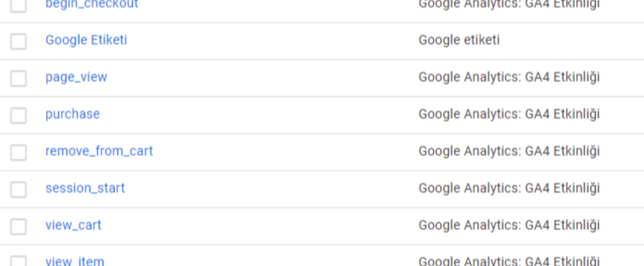Image resolution: width=644 pixels, height=266 pixels.
Task: Click the GA4 Etkinliği type in purchase row
Action: 509,114
